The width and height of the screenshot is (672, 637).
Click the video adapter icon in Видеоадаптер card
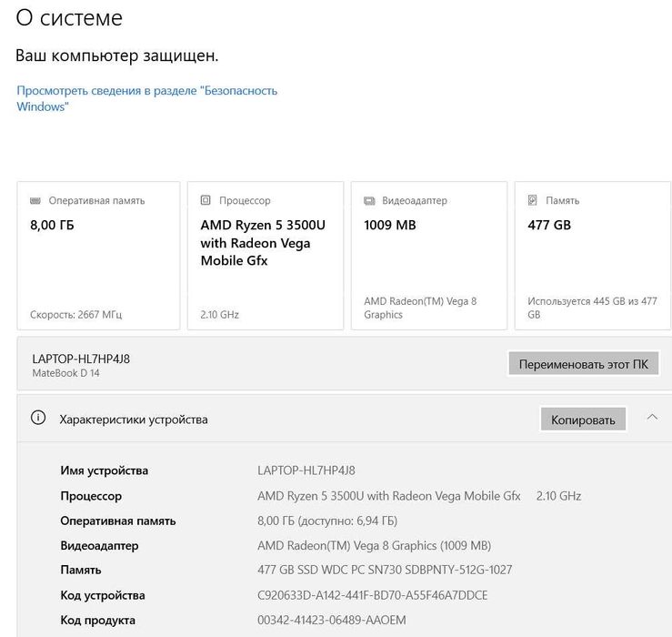click(369, 200)
